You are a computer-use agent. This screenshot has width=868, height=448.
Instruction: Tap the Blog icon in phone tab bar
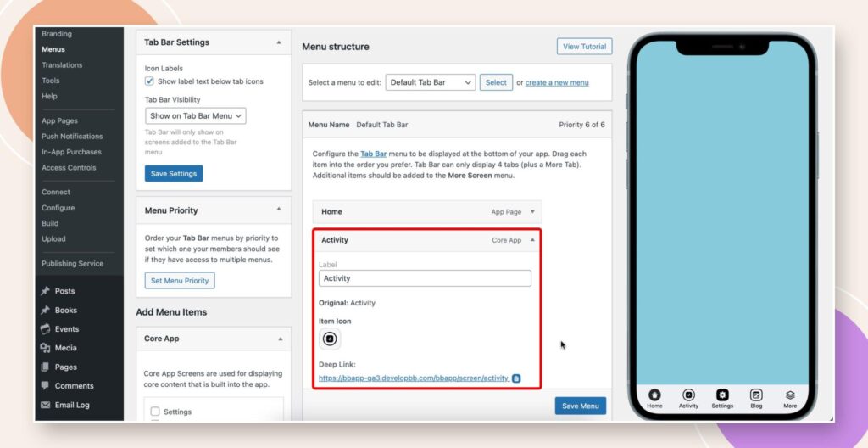coord(756,395)
